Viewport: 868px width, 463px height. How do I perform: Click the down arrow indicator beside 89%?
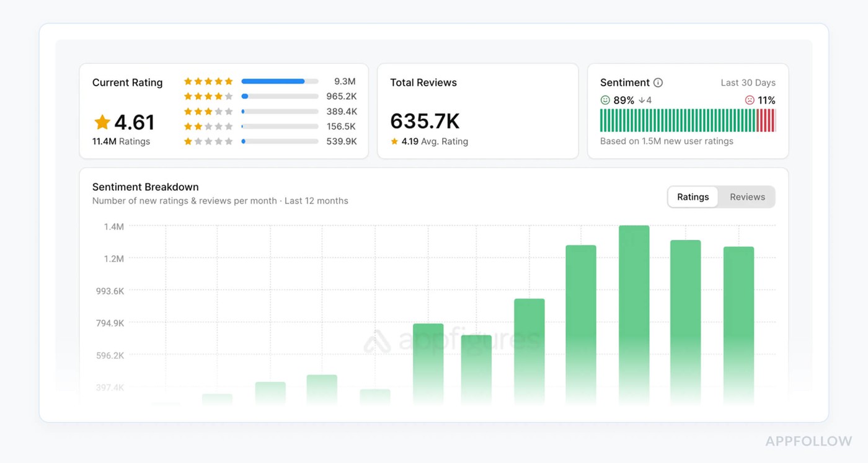pyautogui.click(x=644, y=100)
